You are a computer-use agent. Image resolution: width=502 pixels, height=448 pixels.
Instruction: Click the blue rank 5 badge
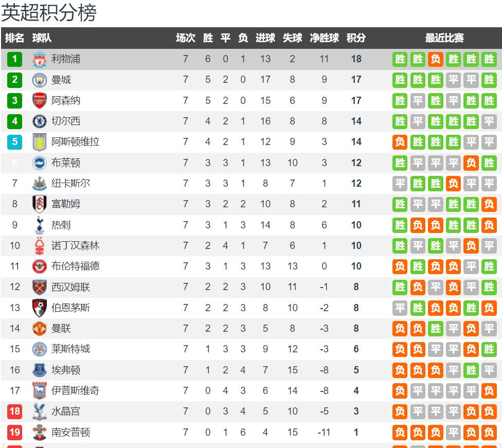pyautogui.click(x=15, y=142)
